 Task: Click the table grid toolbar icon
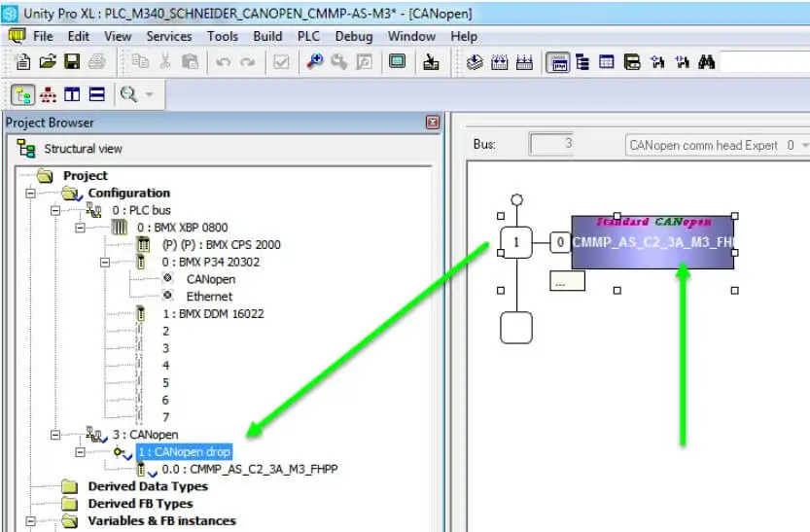click(x=607, y=62)
